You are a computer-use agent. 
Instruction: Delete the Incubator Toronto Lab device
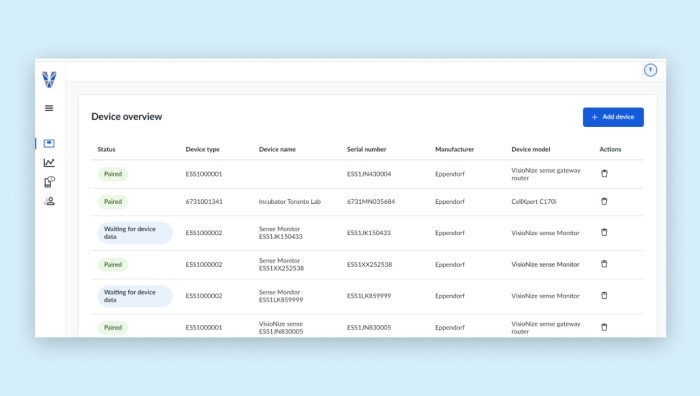(604, 201)
